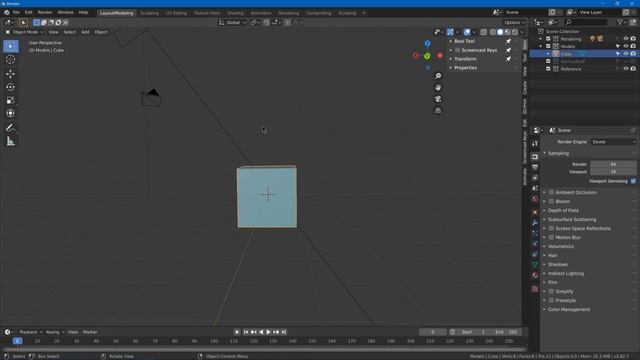Open the viewport Options dropdown

pos(514,22)
